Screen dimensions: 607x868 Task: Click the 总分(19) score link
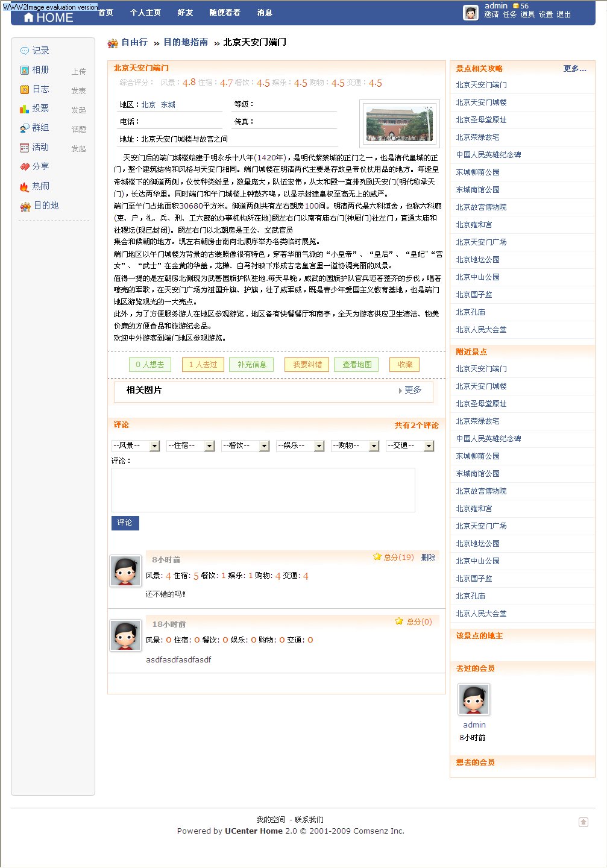pyautogui.click(x=399, y=558)
